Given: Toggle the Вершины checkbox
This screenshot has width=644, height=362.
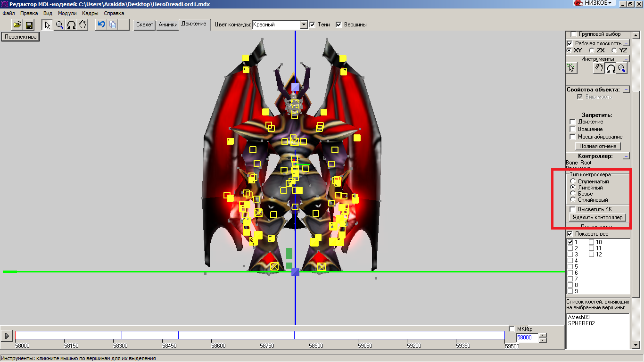Looking at the screenshot, I should click(339, 25).
